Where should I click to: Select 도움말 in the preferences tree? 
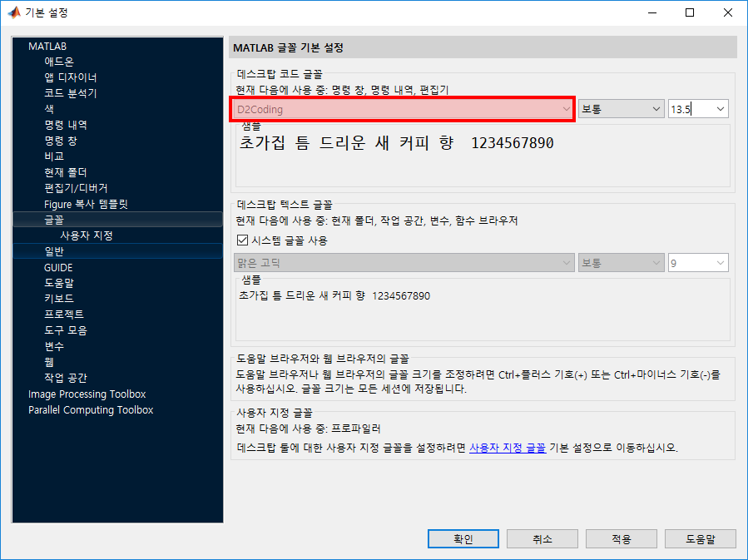[x=59, y=283]
